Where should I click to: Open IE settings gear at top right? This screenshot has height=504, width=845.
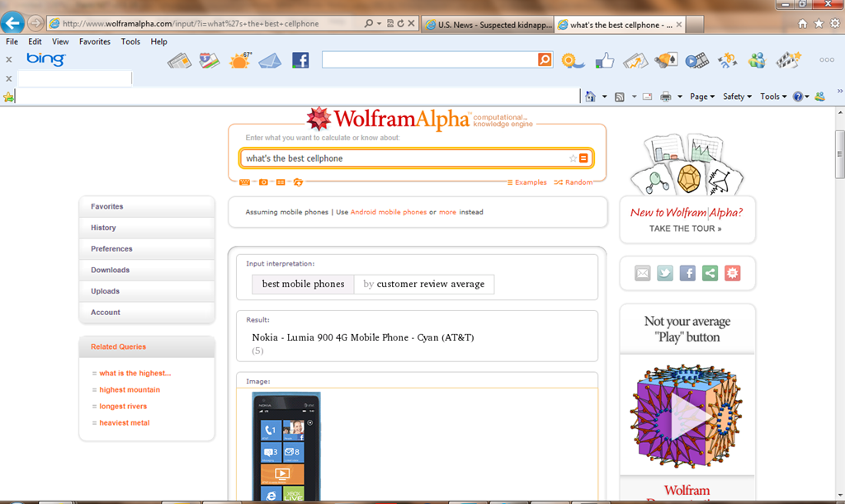[x=835, y=24]
